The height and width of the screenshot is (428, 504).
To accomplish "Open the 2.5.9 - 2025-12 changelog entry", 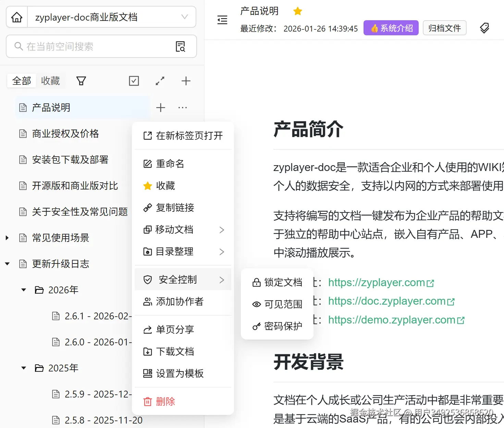I will (x=91, y=394).
